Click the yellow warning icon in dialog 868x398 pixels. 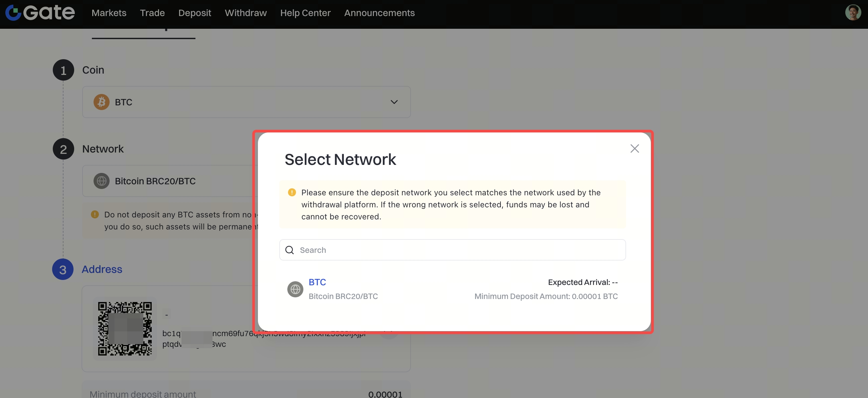(x=292, y=192)
